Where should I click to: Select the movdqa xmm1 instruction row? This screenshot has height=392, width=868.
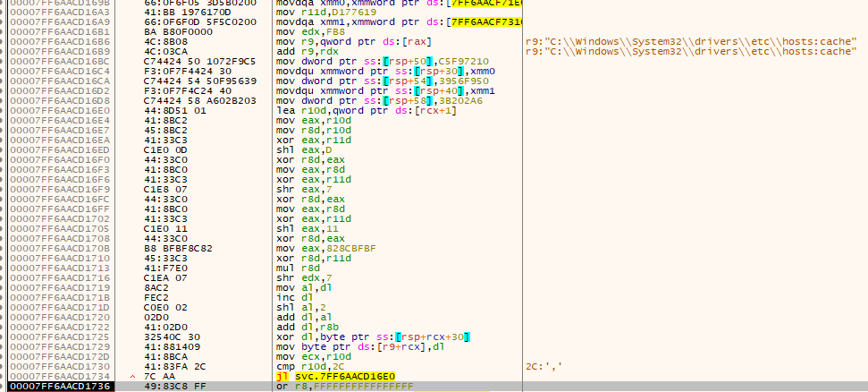point(399,22)
